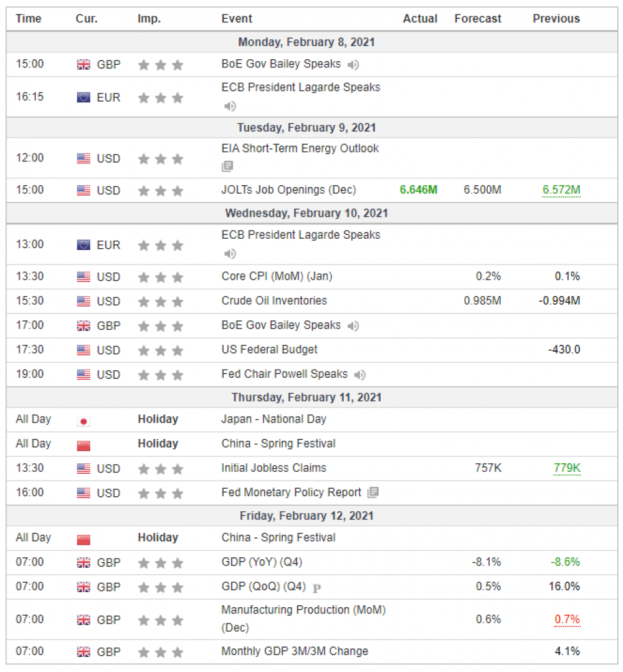Viewport: 623px width, 672px height.
Task: Click the Friday, February 12, 2021 date header
Action: [307, 516]
